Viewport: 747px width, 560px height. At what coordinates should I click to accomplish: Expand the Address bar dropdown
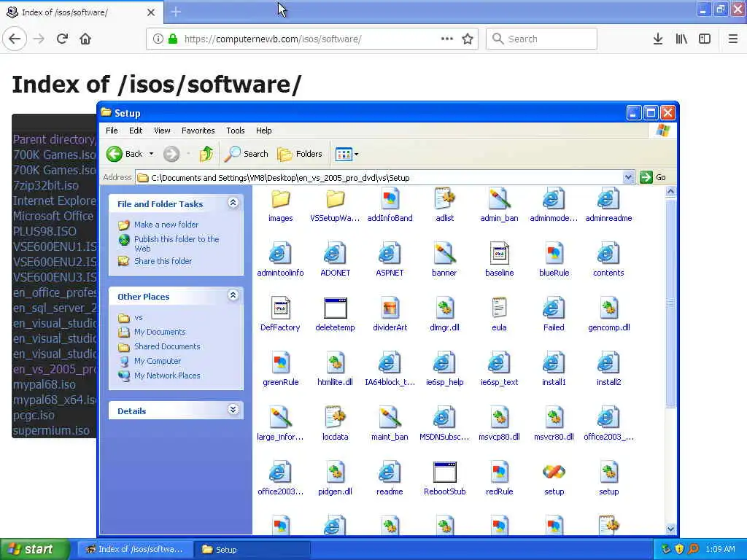point(628,177)
